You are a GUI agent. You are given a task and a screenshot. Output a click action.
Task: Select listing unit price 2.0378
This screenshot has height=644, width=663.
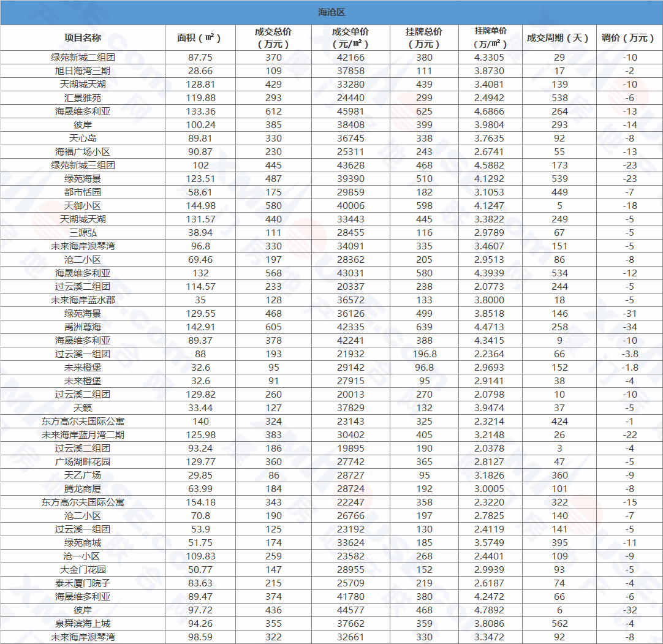[489, 448]
